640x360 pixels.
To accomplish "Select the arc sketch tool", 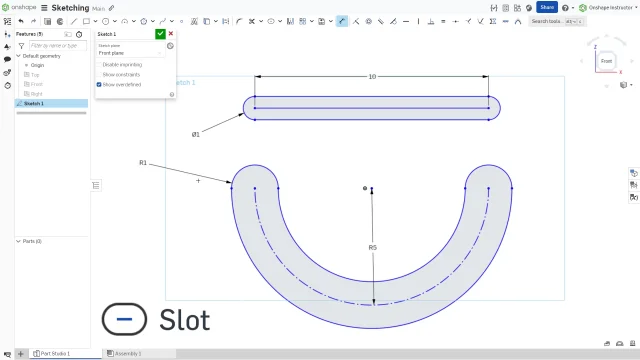I will click(x=124, y=21).
